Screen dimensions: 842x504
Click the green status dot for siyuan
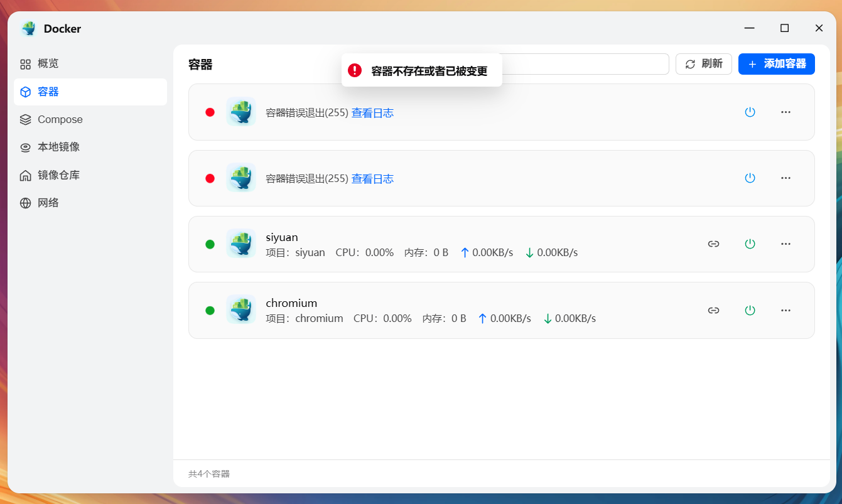point(210,244)
